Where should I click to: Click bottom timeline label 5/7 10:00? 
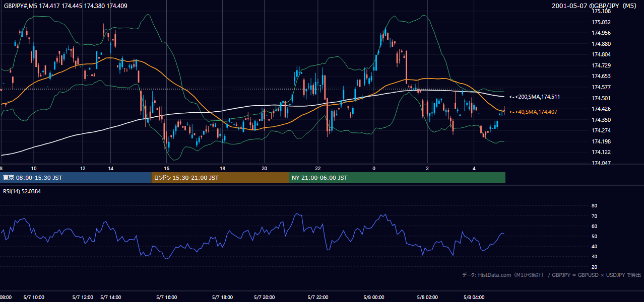tap(34, 297)
